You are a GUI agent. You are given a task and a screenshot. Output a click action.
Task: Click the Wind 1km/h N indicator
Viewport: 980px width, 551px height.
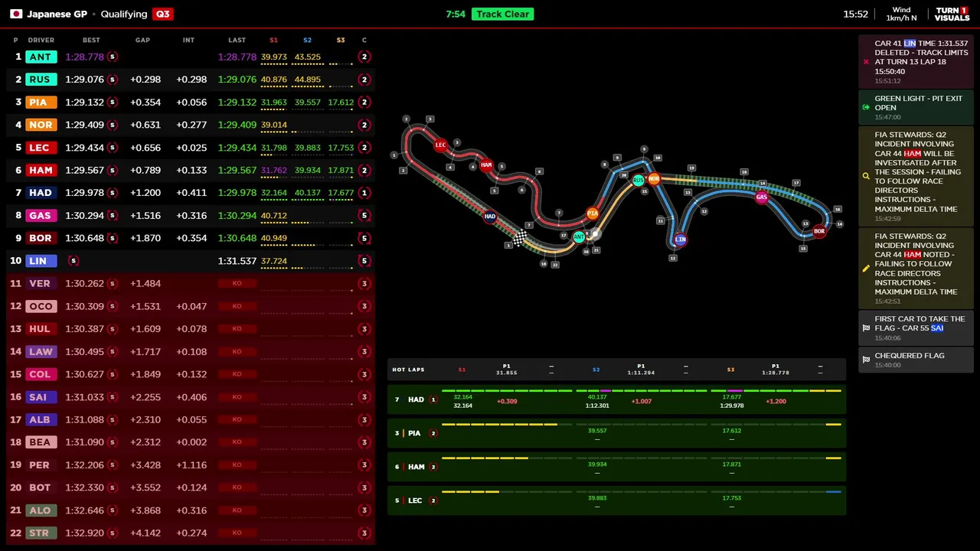[901, 14]
